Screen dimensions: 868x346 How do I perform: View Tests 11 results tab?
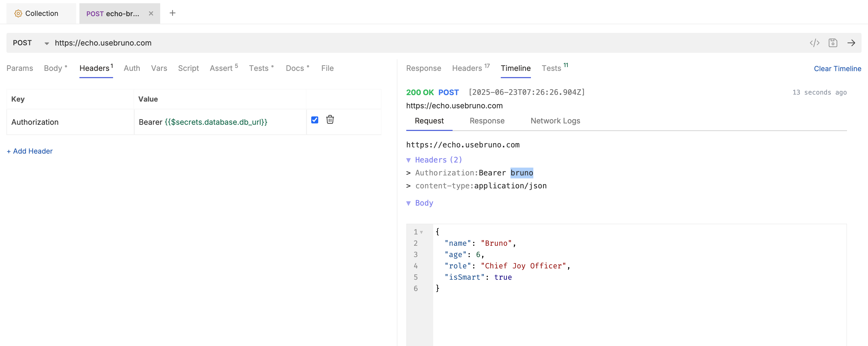(555, 68)
